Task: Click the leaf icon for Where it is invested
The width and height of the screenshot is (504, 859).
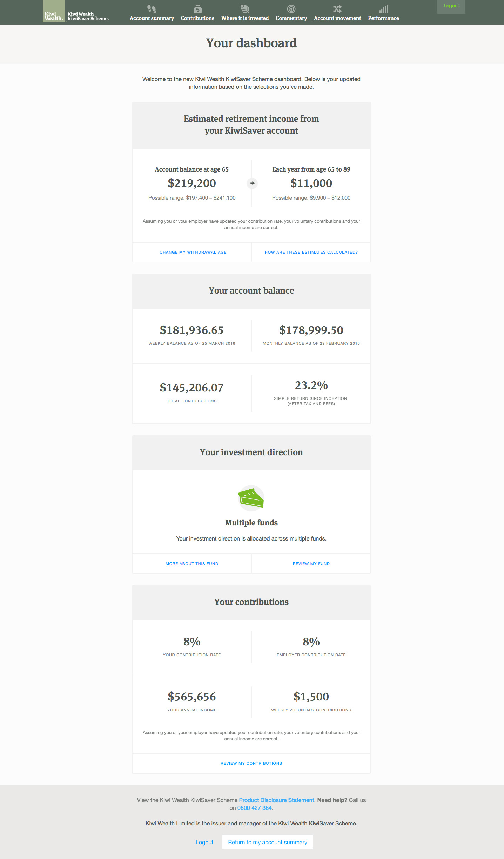Action: click(x=245, y=9)
